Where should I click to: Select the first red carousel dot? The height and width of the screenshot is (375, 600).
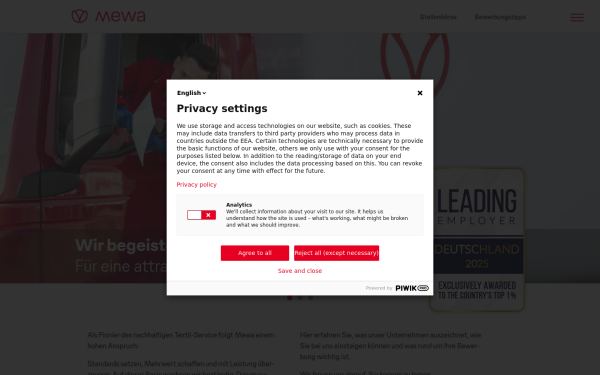pos(290,298)
